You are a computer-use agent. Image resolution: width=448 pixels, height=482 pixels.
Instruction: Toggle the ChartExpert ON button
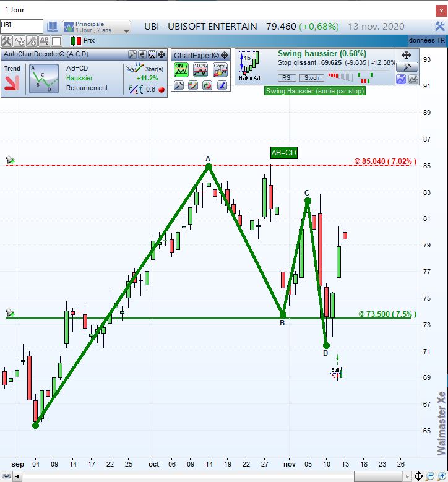coord(181,70)
